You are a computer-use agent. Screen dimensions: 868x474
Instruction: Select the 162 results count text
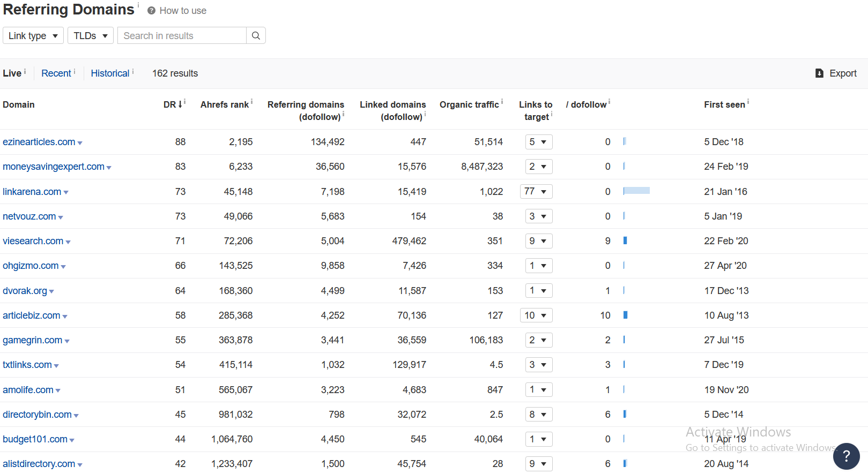point(175,73)
